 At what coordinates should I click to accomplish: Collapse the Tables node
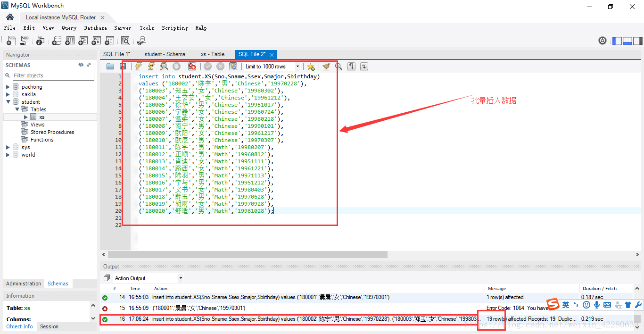17,109
